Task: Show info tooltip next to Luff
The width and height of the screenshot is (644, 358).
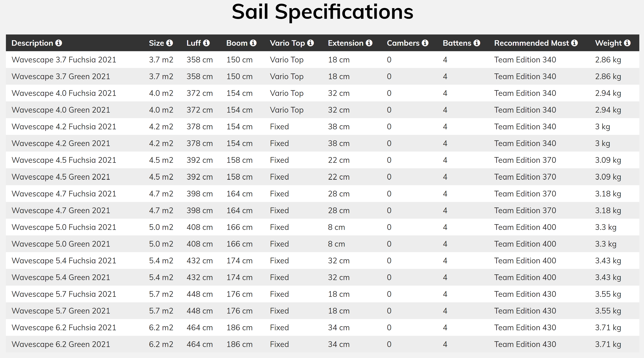Action: coord(206,43)
